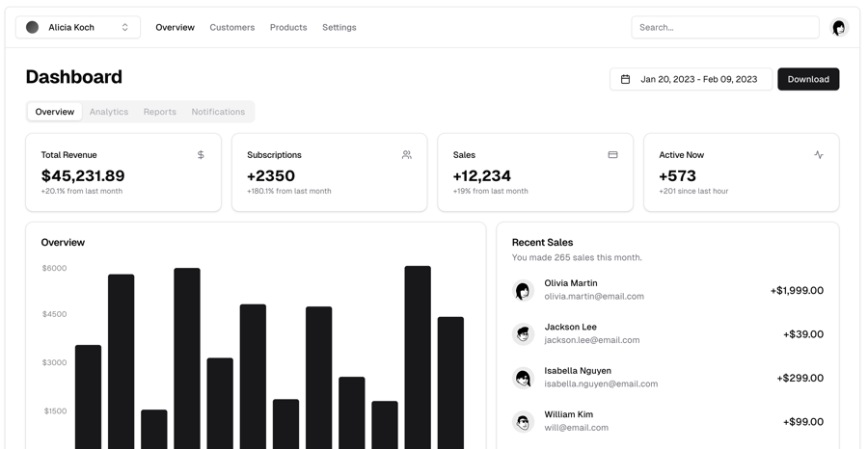This screenshot has height=449, width=868.
Task: Focus the Search input field
Action: (724, 28)
